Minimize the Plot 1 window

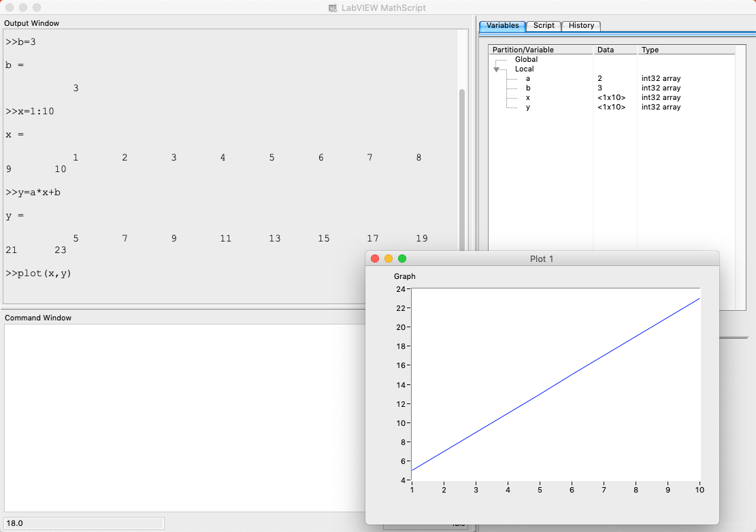click(389, 259)
